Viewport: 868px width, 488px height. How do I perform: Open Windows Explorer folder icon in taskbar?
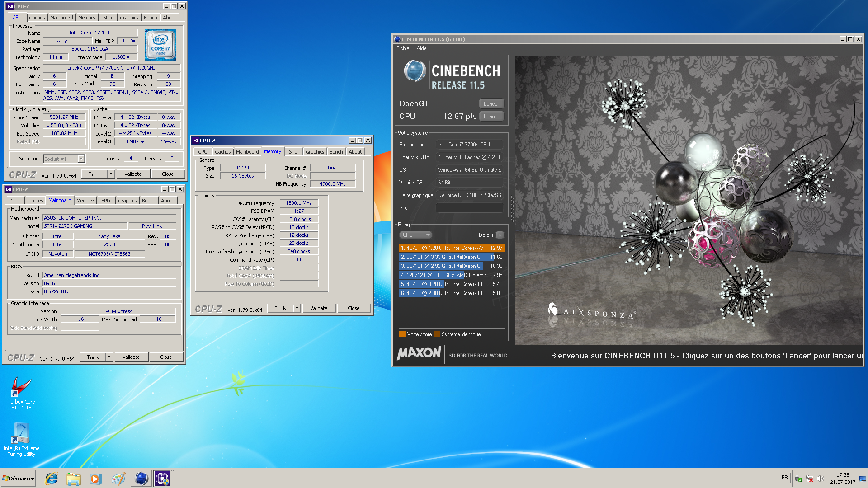click(74, 478)
